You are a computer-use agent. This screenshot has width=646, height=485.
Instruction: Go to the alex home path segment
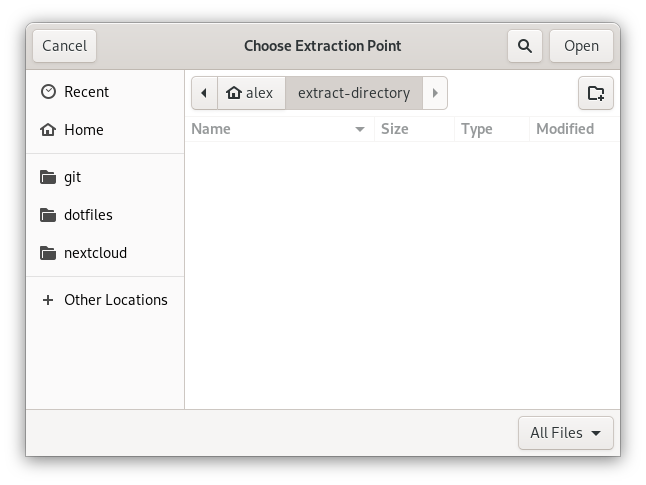[x=251, y=93]
